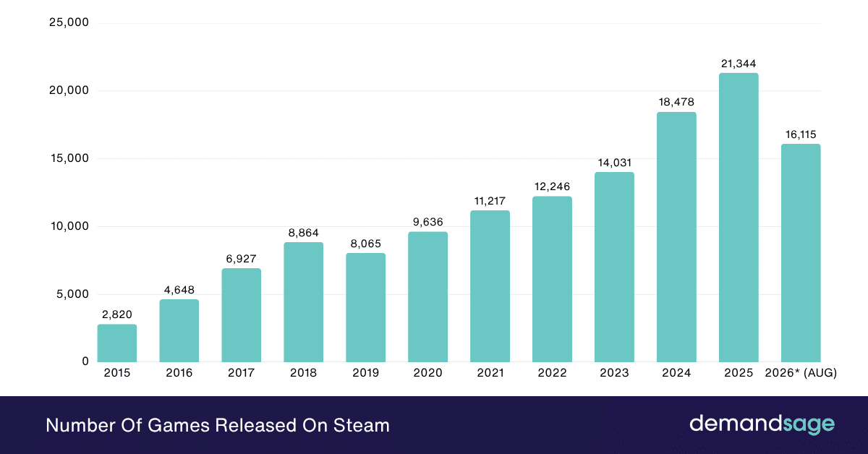This screenshot has height=454, width=868.
Task: Click the Number Of Games Released On Steam title
Action: pos(218,425)
